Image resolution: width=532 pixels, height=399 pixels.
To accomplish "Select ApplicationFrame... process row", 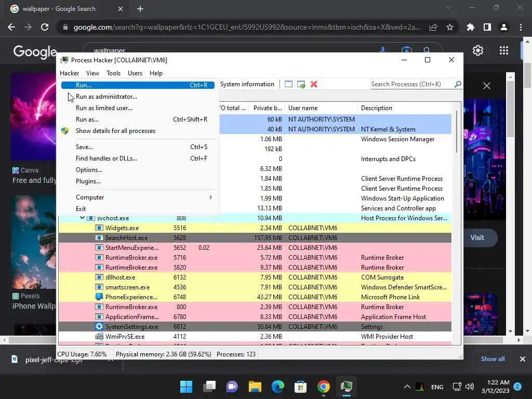I will [x=255, y=316].
